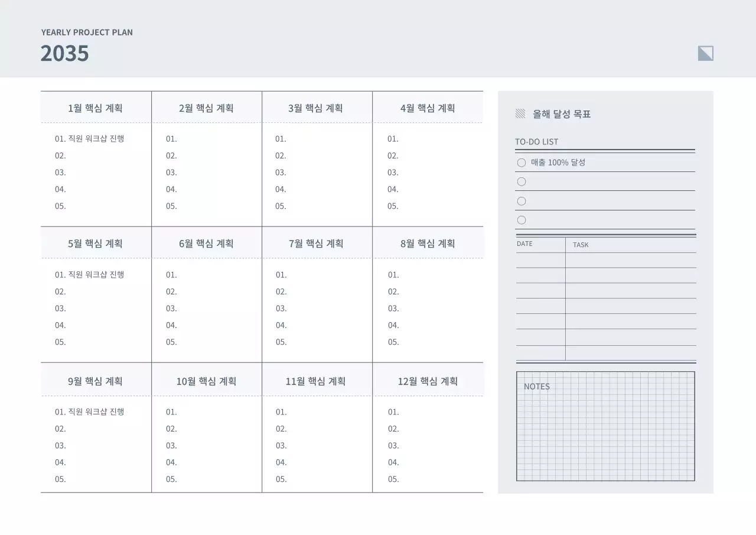This screenshot has height=535, width=756.
Task: Select the 05. line under 8월 핵심 계획
Action: click(x=392, y=342)
